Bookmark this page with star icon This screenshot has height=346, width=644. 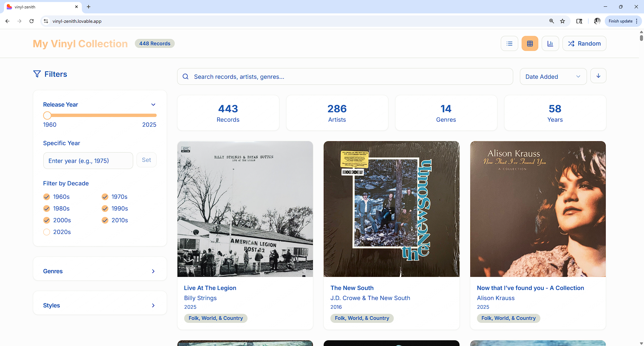(x=562, y=21)
